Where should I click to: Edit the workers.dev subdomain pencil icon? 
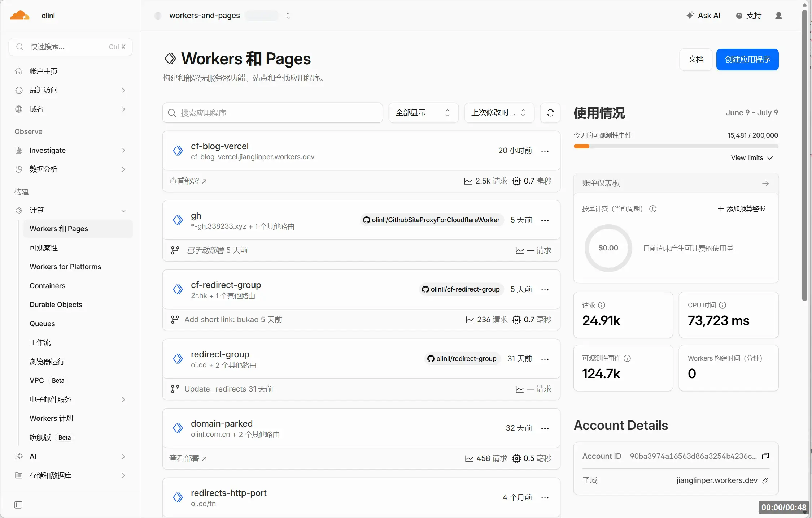[765, 480]
